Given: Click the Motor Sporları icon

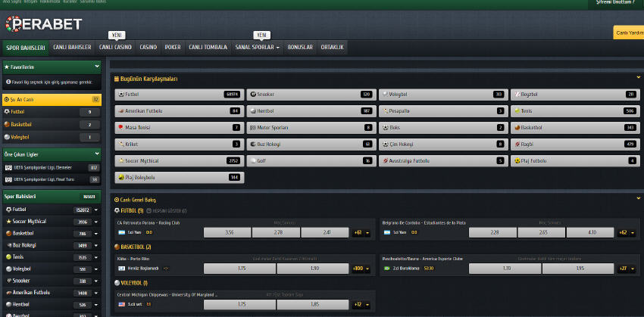Looking at the screenshot, I should click(253, 127).
